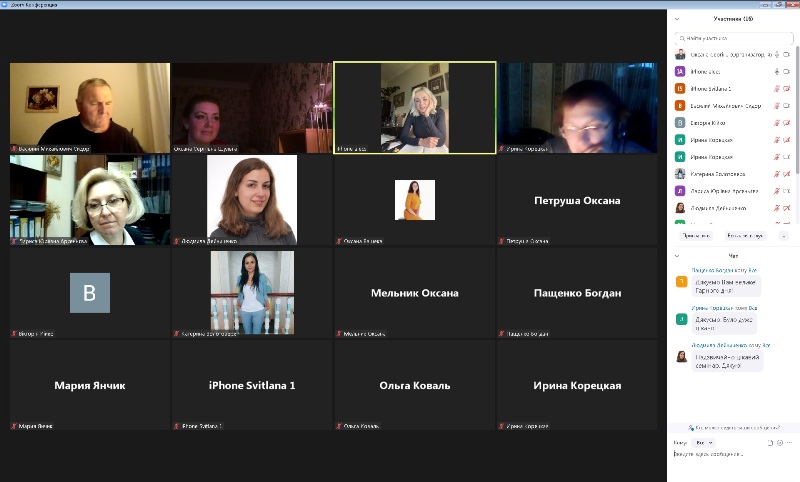Open the chat recipient dropdown
The width and height of the screenshot is (800, 482).
tap(704, 442)
